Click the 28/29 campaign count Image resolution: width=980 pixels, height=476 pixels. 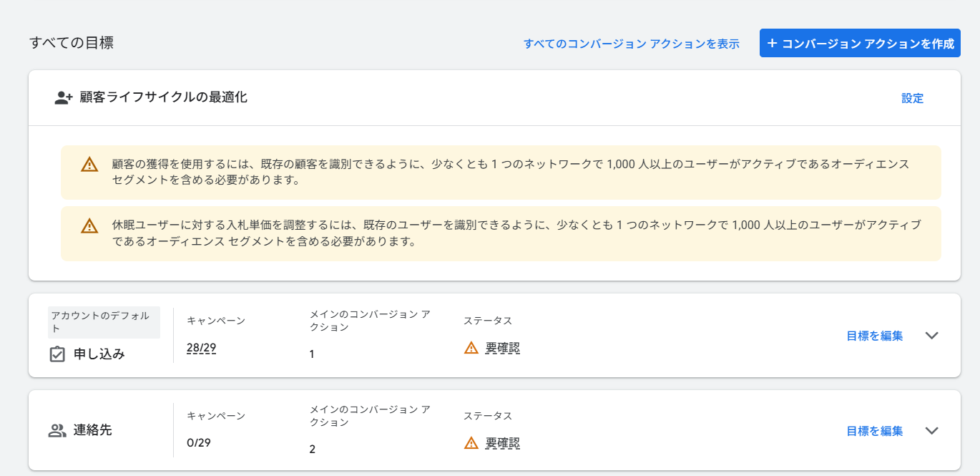201,348
